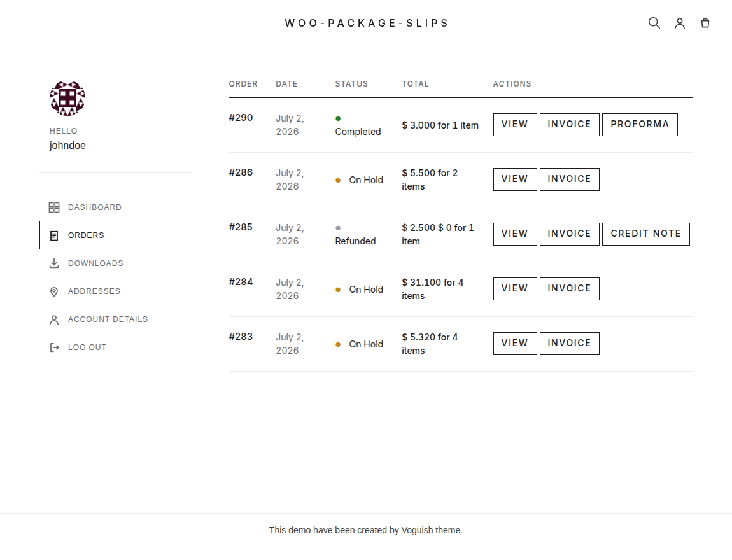View order #283
Image resolution: width=732 pixels, height=560 pixels.
tap(515, 343)
